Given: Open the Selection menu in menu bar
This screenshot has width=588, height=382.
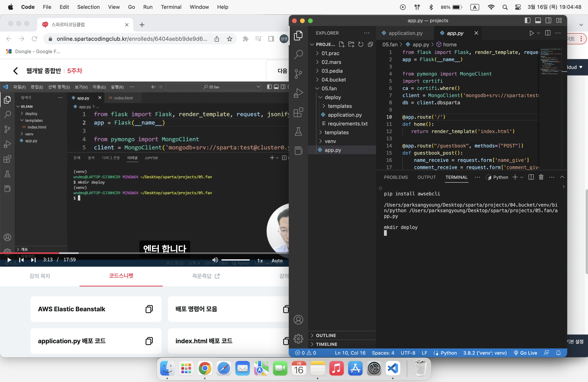Looking at the screenshot, I should tap(88, 7).
